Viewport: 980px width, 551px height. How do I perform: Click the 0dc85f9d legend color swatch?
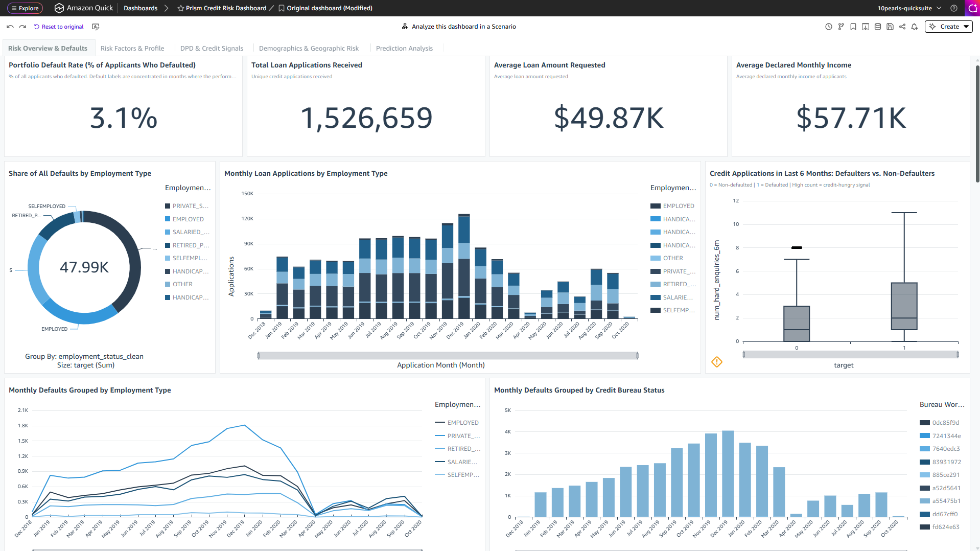click(924, 423)
